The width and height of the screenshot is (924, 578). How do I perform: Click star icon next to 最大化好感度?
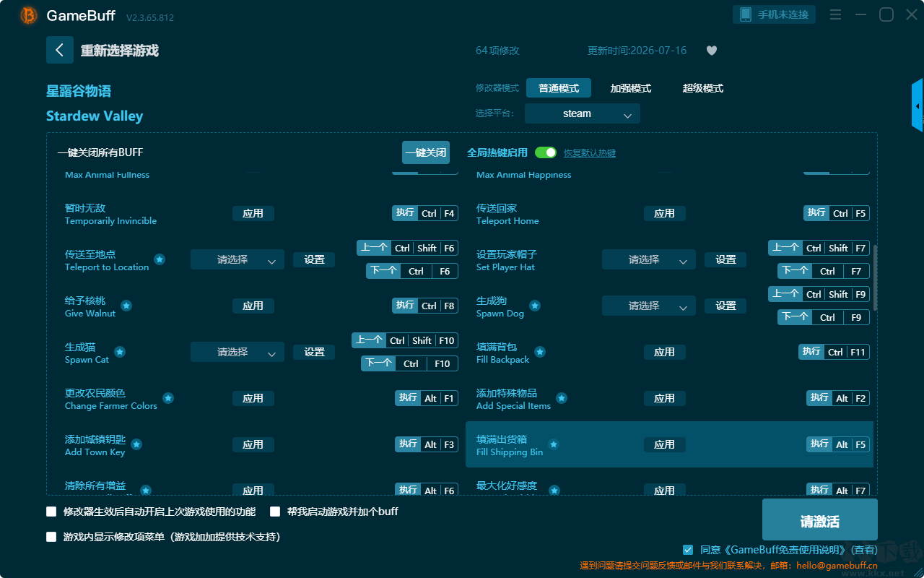554,491
